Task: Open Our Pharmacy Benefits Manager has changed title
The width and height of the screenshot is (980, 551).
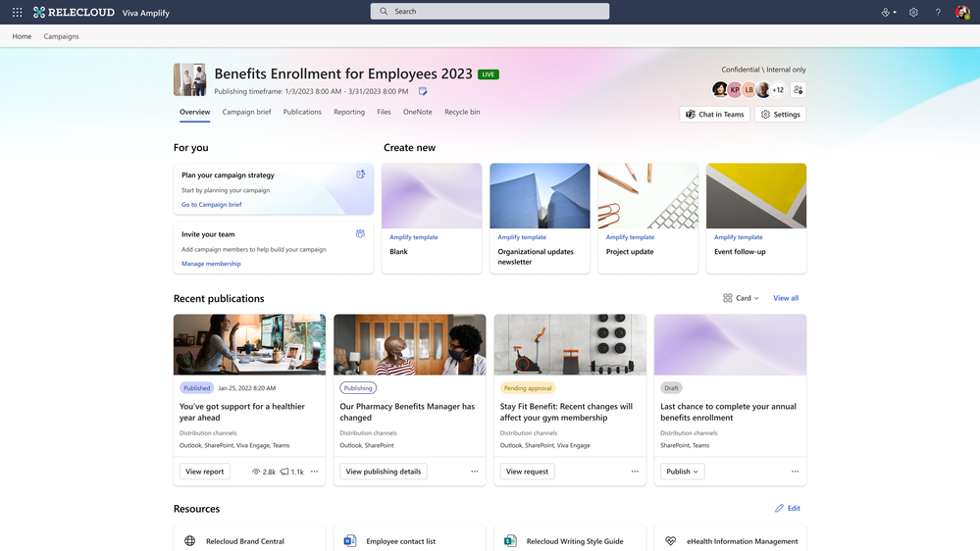Action: tap(407, 412)
